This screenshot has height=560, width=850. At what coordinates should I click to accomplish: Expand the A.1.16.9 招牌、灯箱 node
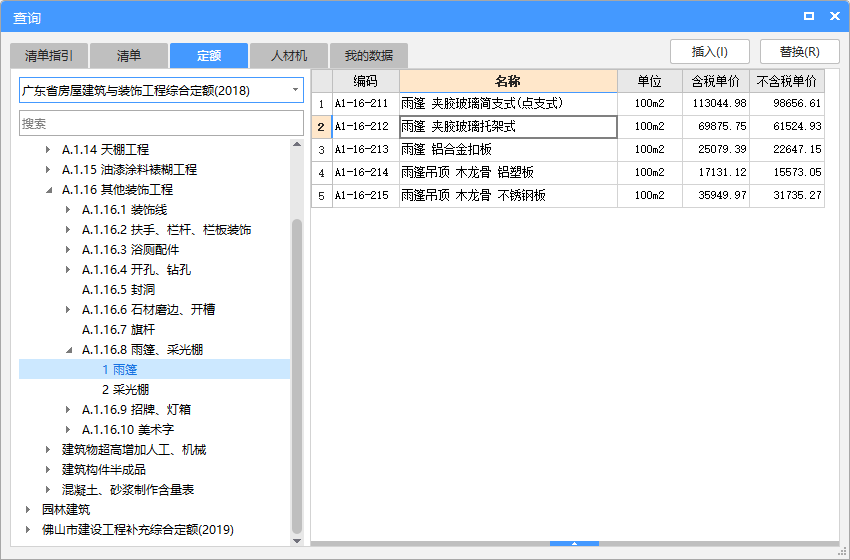click(68, 410)
